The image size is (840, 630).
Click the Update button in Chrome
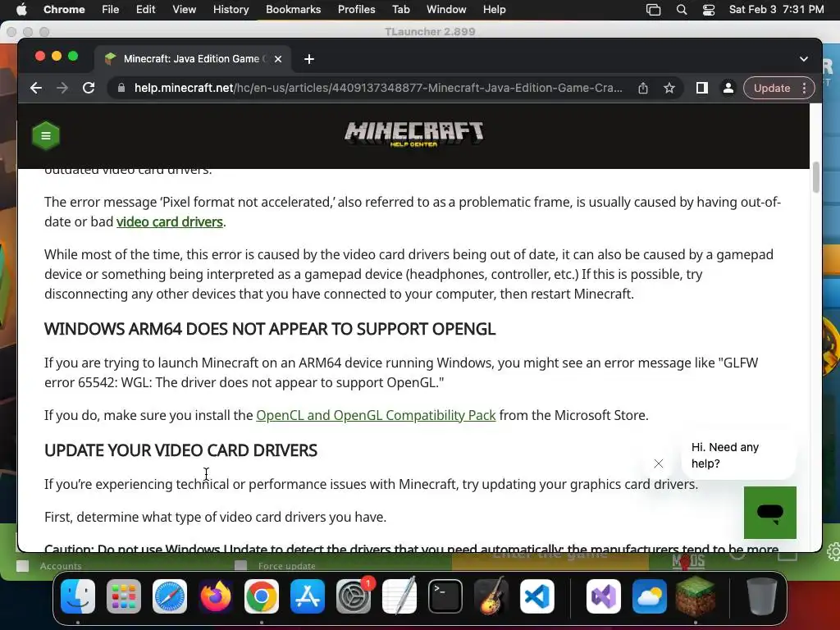point(771,88)
